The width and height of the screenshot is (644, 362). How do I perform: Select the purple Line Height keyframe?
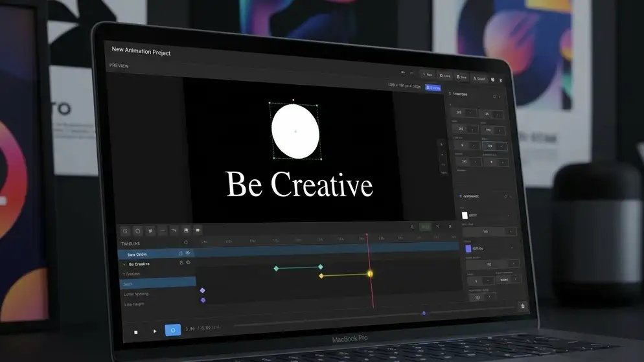[x=203, y=300]
